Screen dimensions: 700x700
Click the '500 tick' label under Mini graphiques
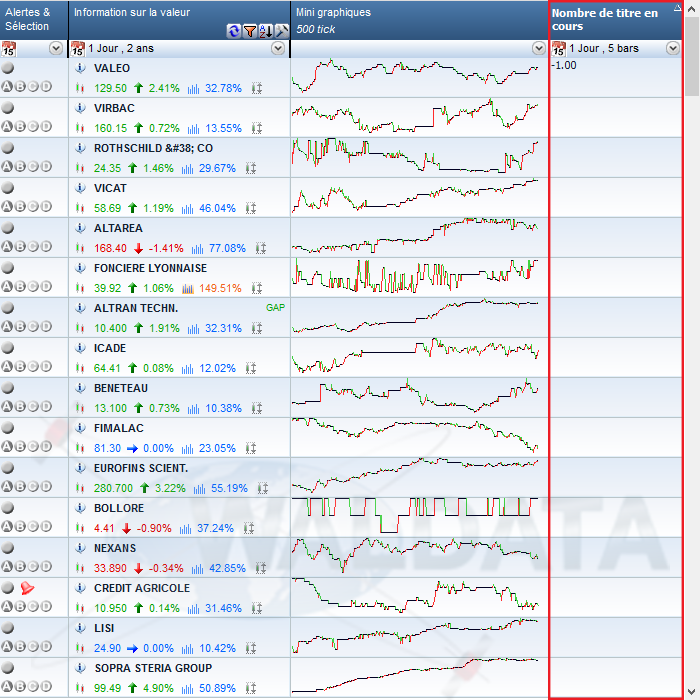(x=315, y=29)
